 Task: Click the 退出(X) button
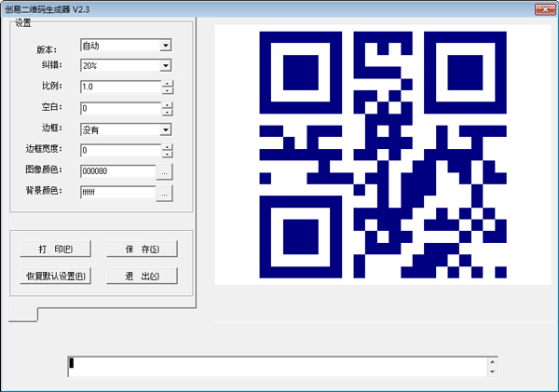[x=142, y=276]
